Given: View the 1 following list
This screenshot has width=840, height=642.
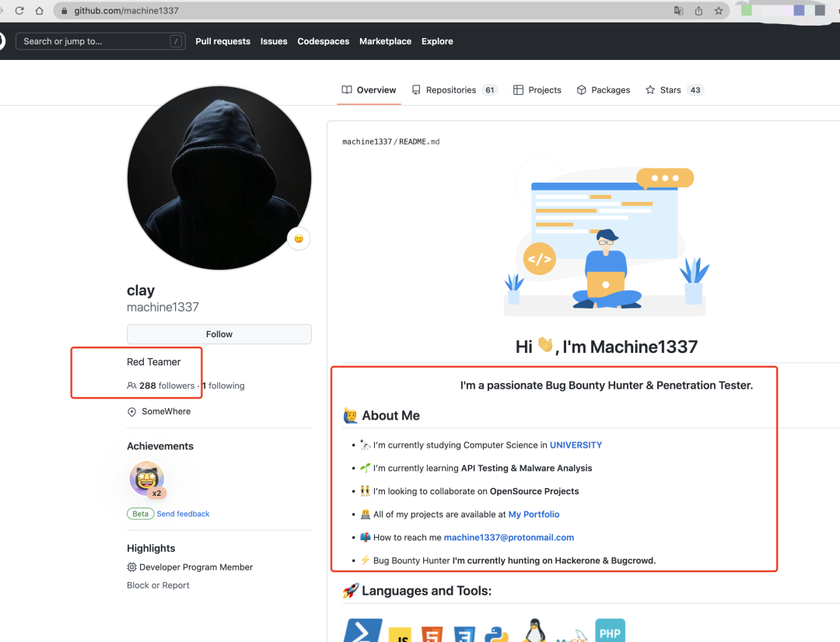Looking at the screenshot, I should point(223,386).
